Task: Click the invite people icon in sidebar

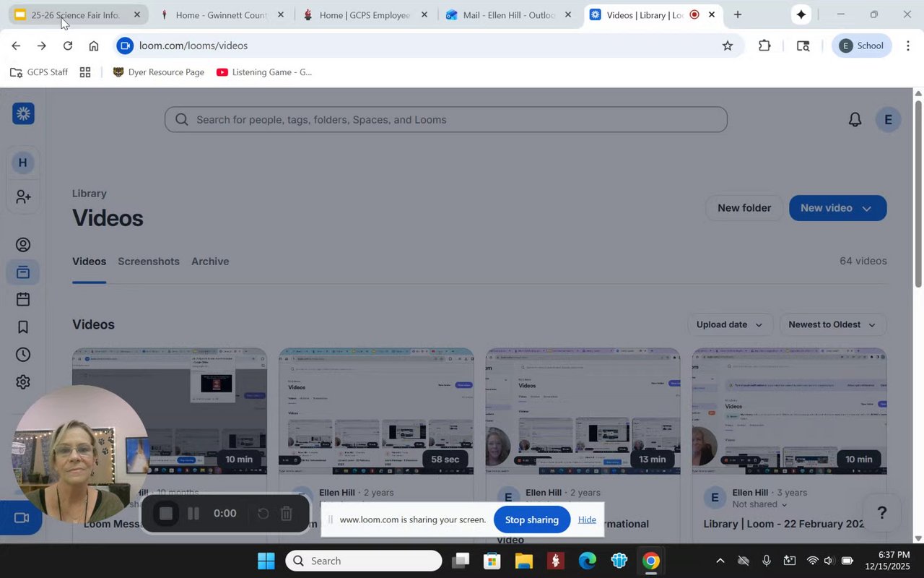Action: click(23, 197)
